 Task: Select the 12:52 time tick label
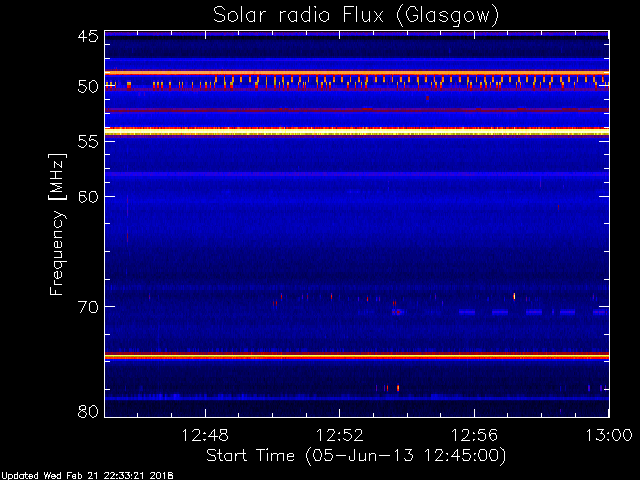coord(340,435)
